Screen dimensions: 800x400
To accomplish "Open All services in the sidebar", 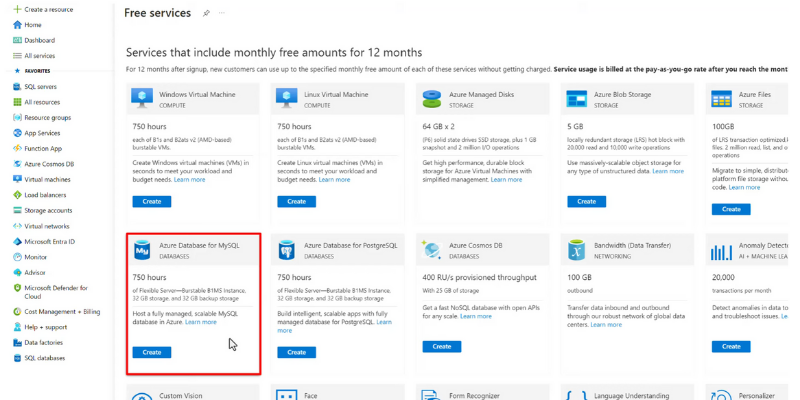I will tap(34, 56).
